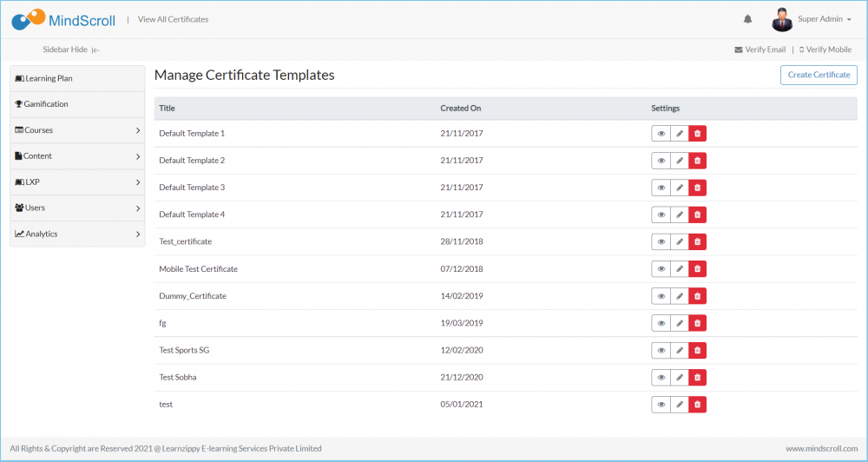Expand the LXP chevron arrow

138,182
